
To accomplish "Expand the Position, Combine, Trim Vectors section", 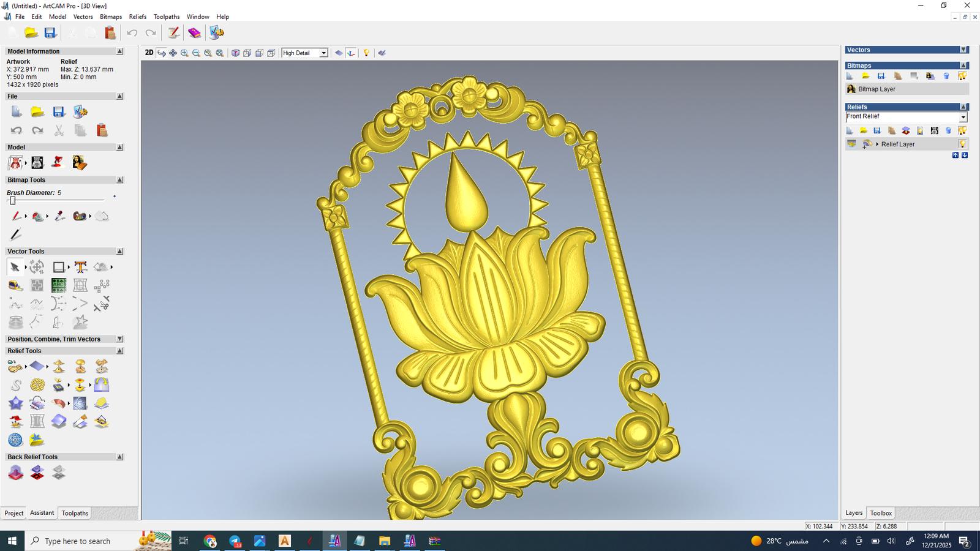I will tap(120, 339).
